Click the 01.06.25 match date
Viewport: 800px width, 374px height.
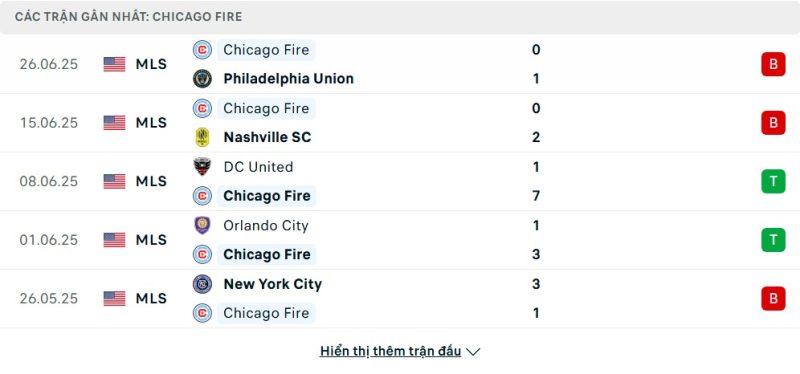point(49,240)
